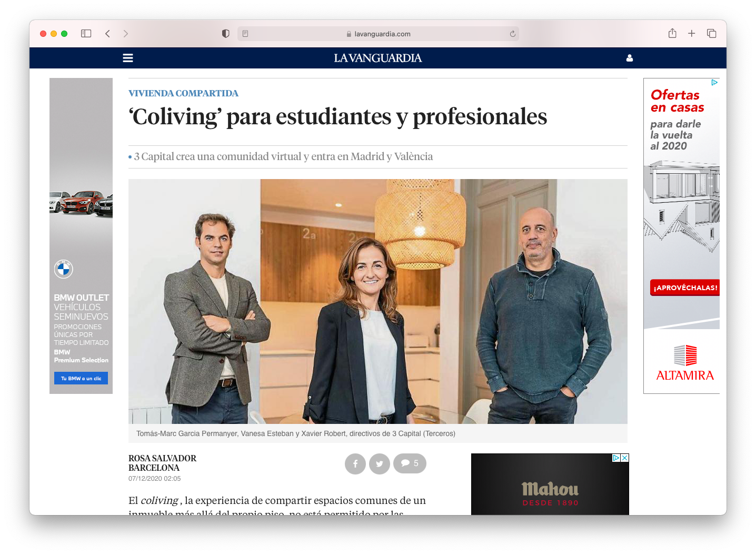
Task: Open Safari privacy report shield icon
Action: 226,34
